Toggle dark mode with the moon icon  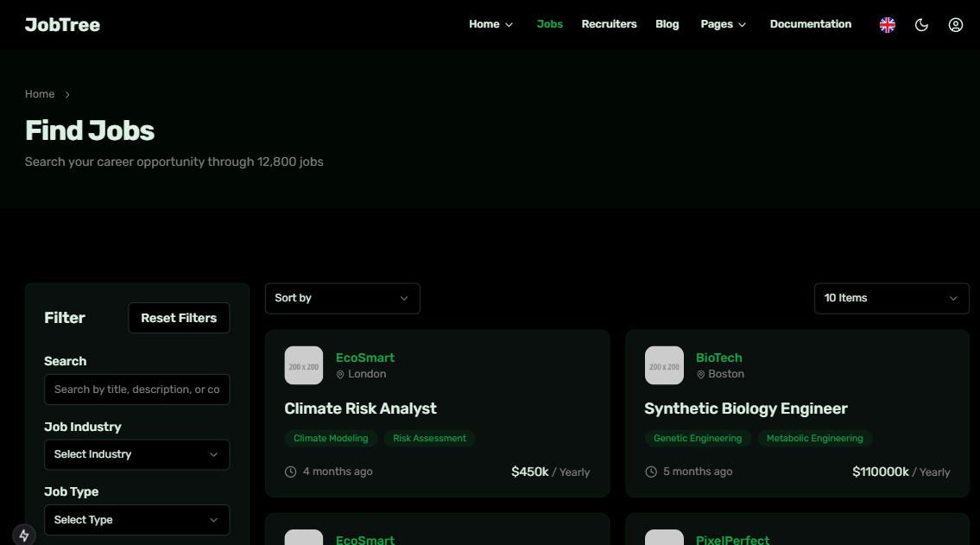tap(921, 24)
